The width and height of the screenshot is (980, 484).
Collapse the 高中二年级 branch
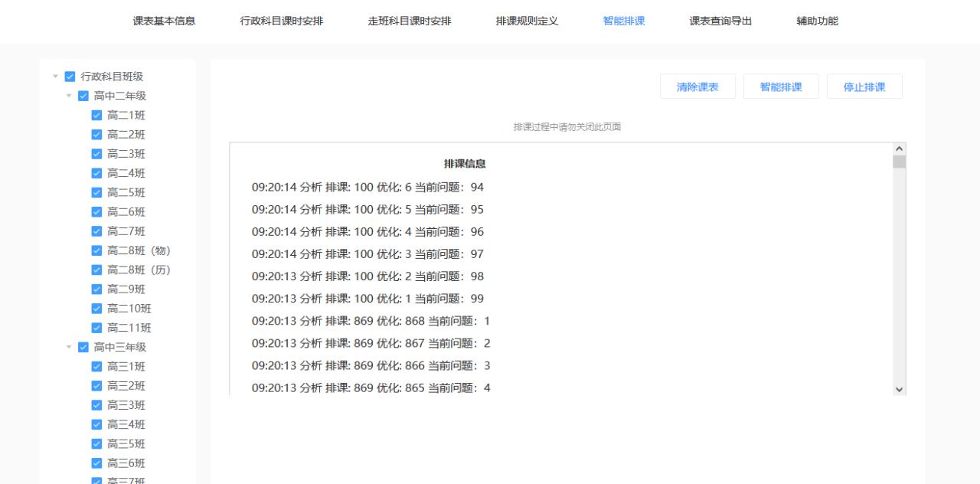point(68,96)
